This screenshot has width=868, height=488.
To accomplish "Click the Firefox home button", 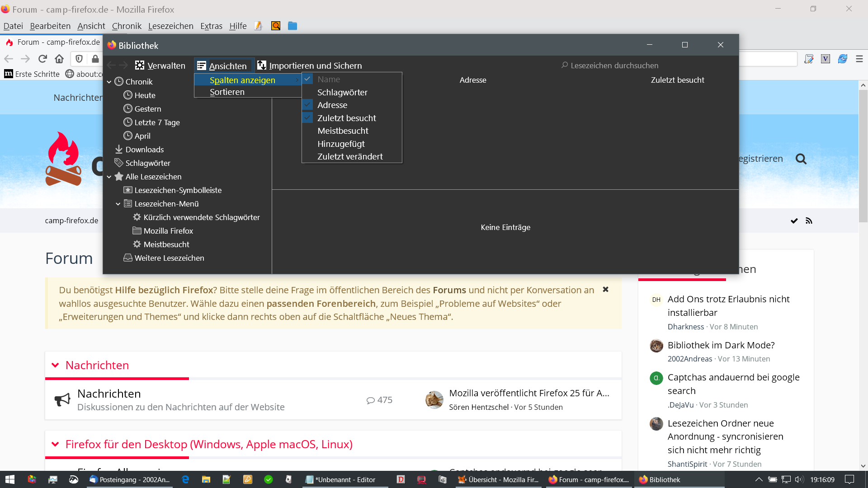I will click(59, 59).
